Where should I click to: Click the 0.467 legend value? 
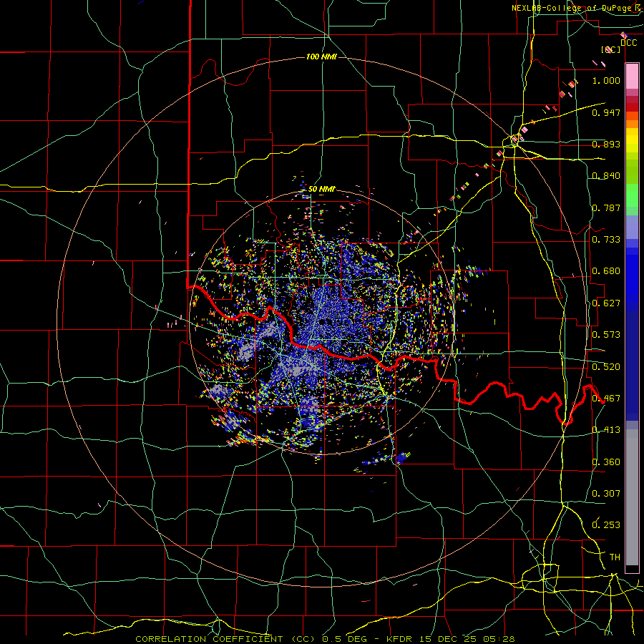click(606, 399)
